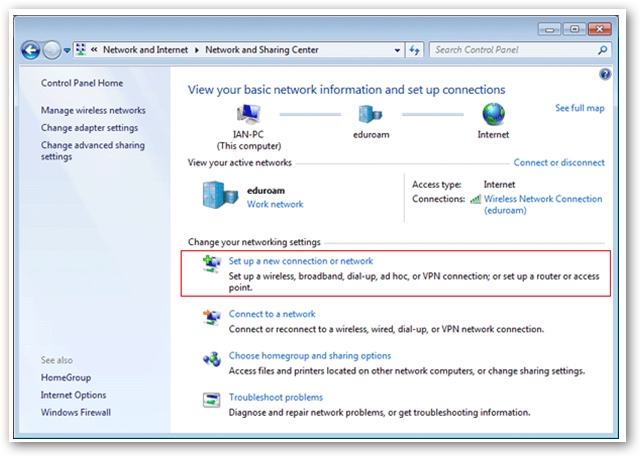Image resolution: width=640 pixels, height=456 pixels.
Task: Select 'Network and Sharing Center' breadcrumb
Action: tap(262, 50)
